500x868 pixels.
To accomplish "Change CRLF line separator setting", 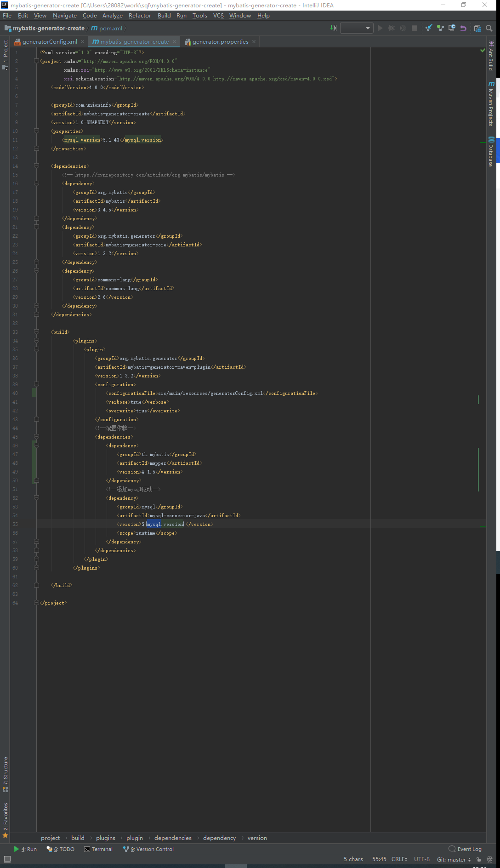I will coord(399,859).
